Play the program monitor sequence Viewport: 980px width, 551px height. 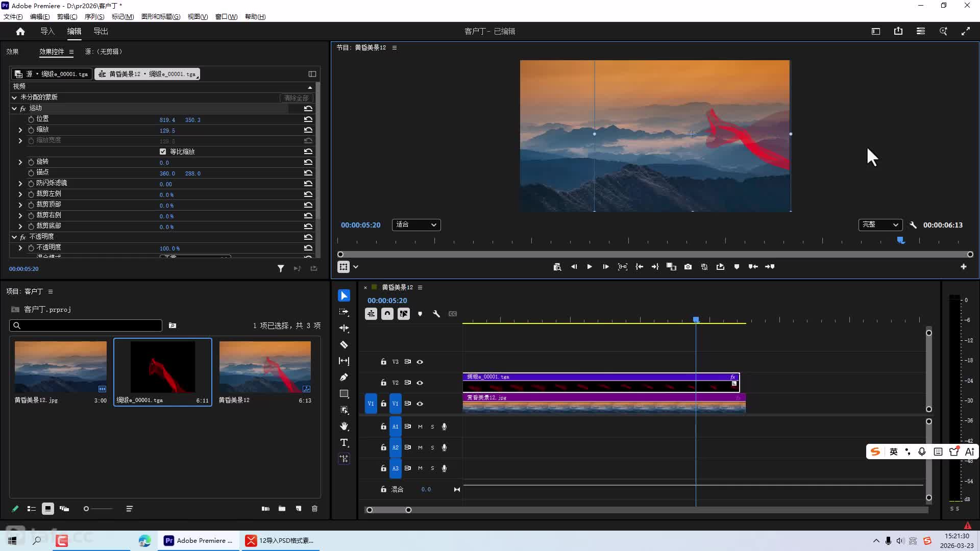[x=590, y=267]
